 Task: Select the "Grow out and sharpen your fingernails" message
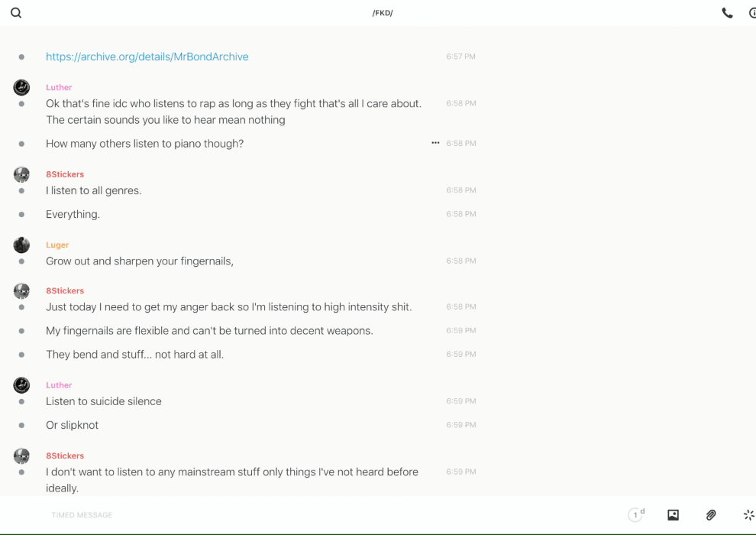tap(140, 261)
